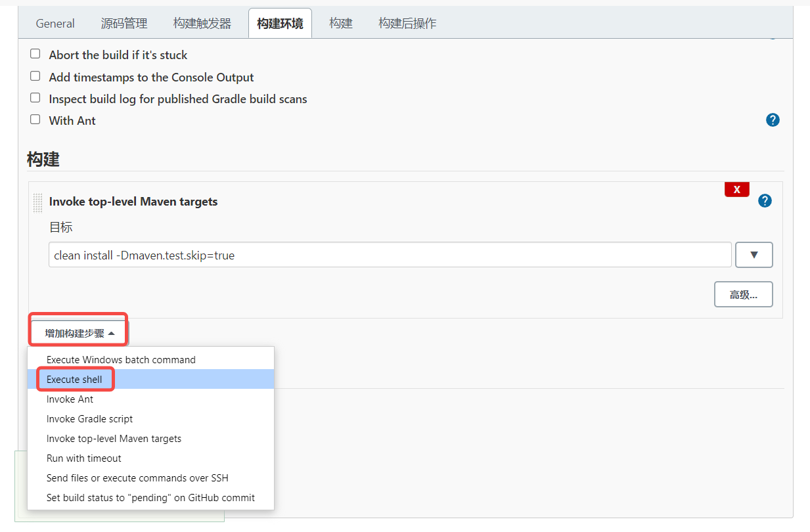Screen dimensions: 810x532
Task: Pick Invoke Gradle script build step
Action: [89, 419]
